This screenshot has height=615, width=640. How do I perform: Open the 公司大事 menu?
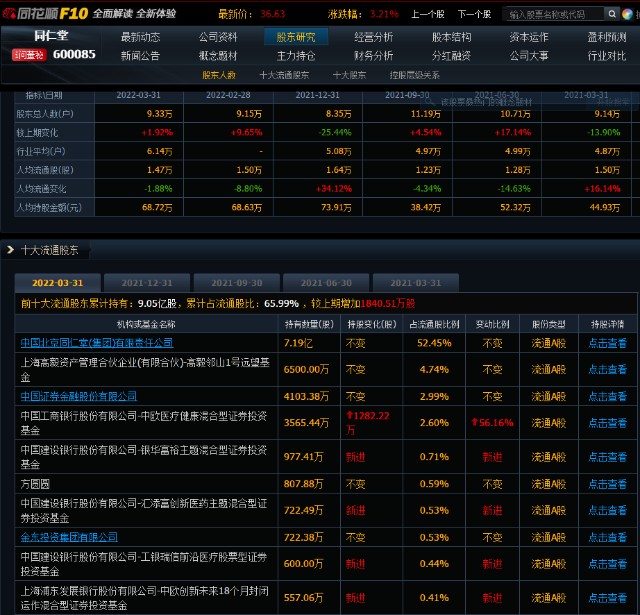[x=529, y=56]
